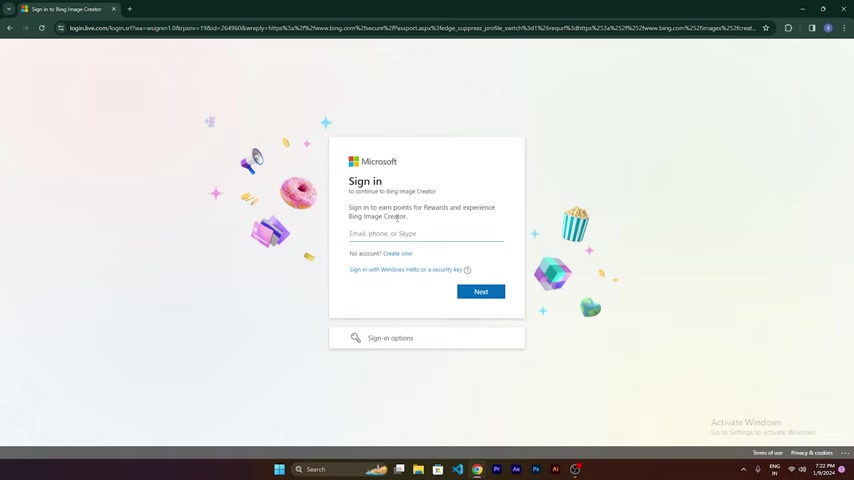Screen dimensions: 854x480
Task: Open the ENG IN language switcher
Action: pyautogui.click(x=774, y=469)
